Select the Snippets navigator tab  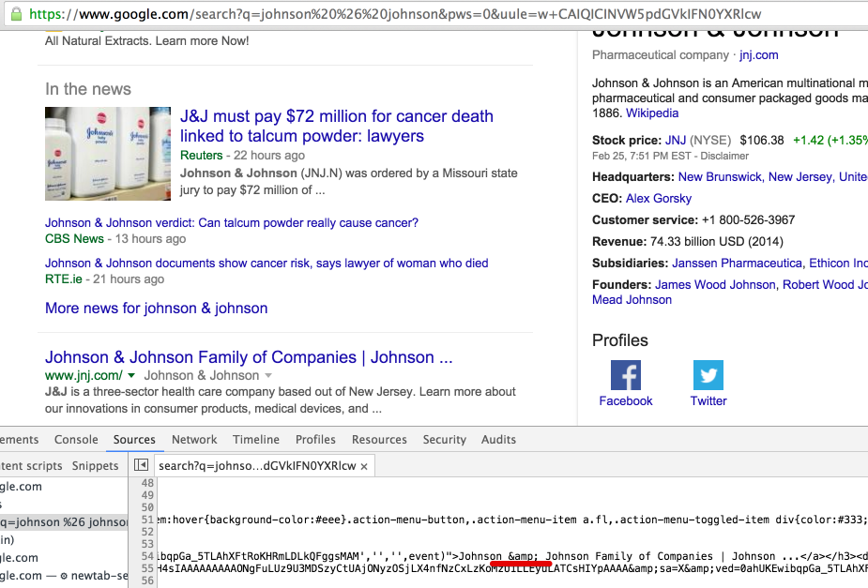[x=95, y=466]
